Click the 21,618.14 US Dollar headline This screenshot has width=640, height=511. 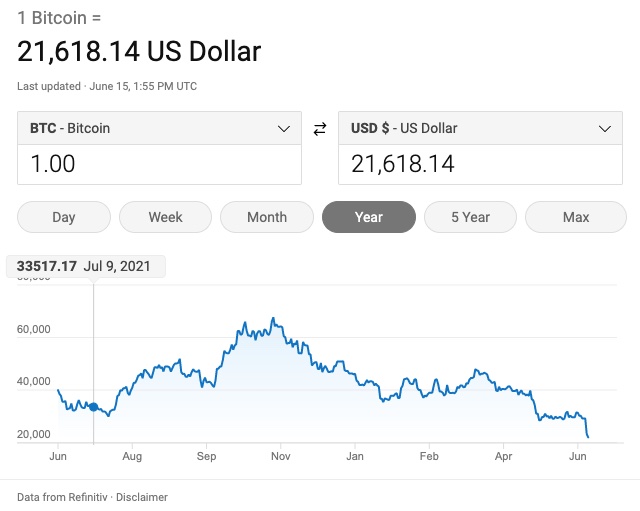coord(139,52)
